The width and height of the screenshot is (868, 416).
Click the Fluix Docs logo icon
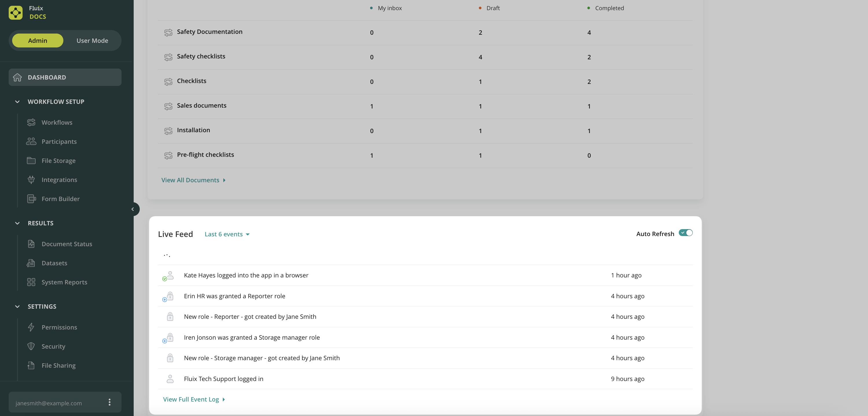click(16, 12)
